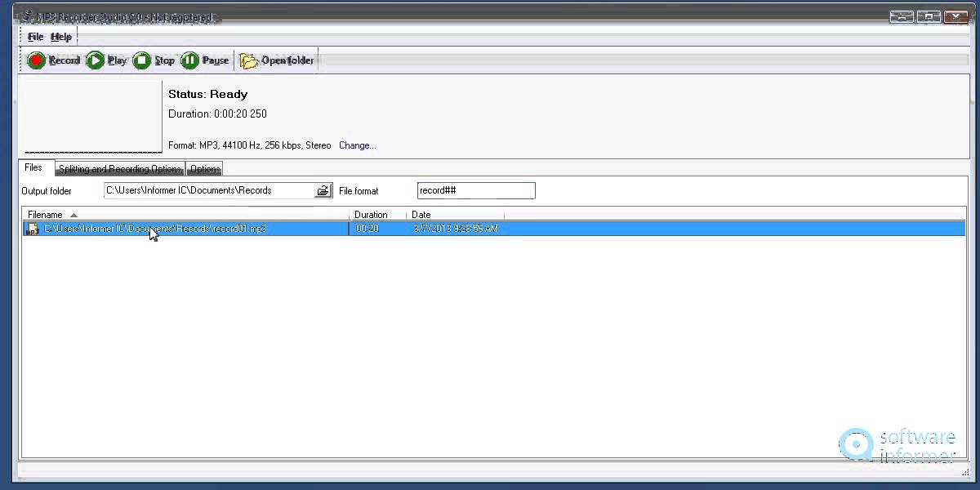980x490 pixels.
Task: Close the MP3 Recorder Studio window
Action: click(x=955, y=16)
